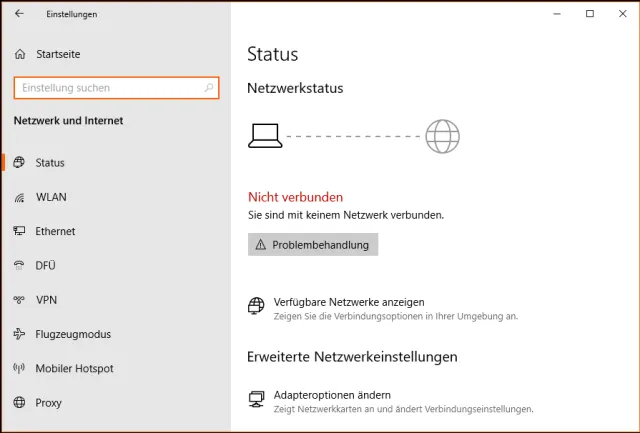Go to Mobiler Hotspot settings

coord(75,368)
